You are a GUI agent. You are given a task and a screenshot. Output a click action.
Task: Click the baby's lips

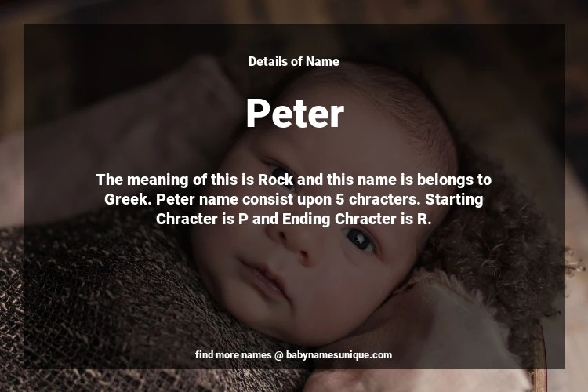(x=264, y=278)
